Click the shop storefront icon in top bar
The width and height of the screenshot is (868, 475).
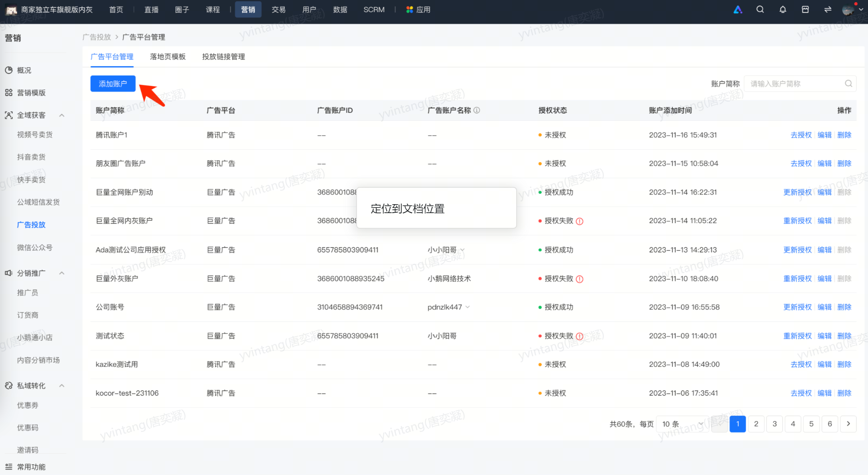805,10
